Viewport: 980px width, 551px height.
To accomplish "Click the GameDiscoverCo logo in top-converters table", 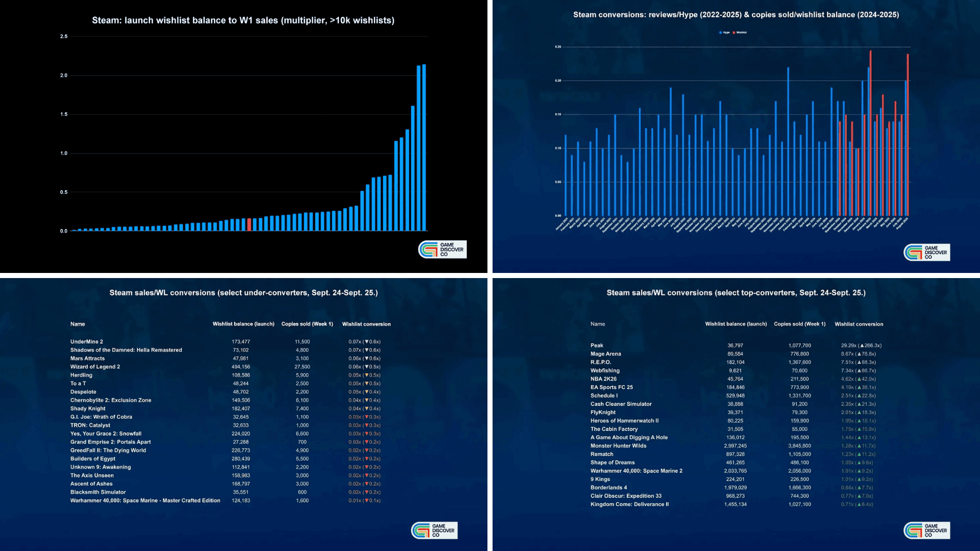I will point(926,531).
